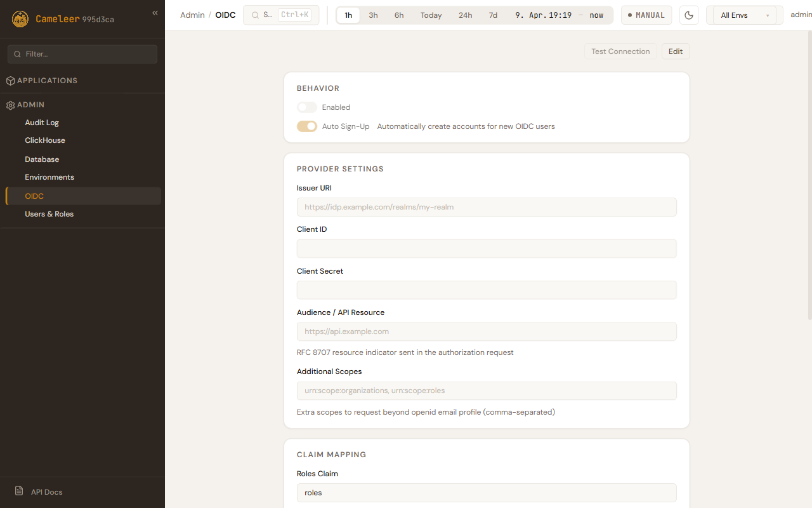This screenshot has width=812, height=508.
Task: Open the admin user menu
Action: tap(801, 15)
